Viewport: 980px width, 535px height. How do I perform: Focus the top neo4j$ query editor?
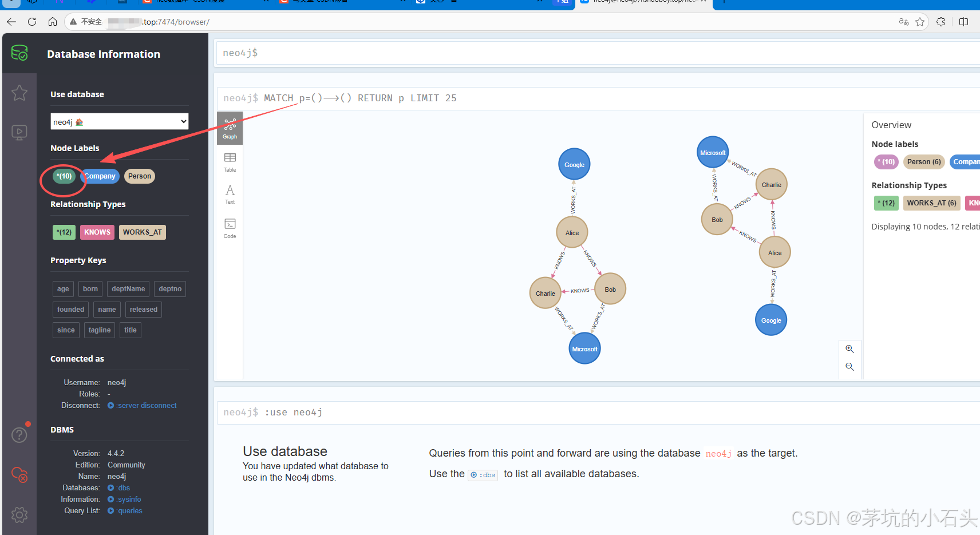click(598, 53)
